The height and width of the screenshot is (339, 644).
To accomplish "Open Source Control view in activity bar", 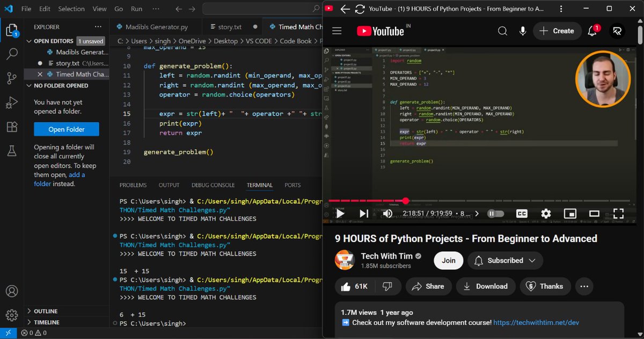I will pyautogui.click(x=12, y=78).
